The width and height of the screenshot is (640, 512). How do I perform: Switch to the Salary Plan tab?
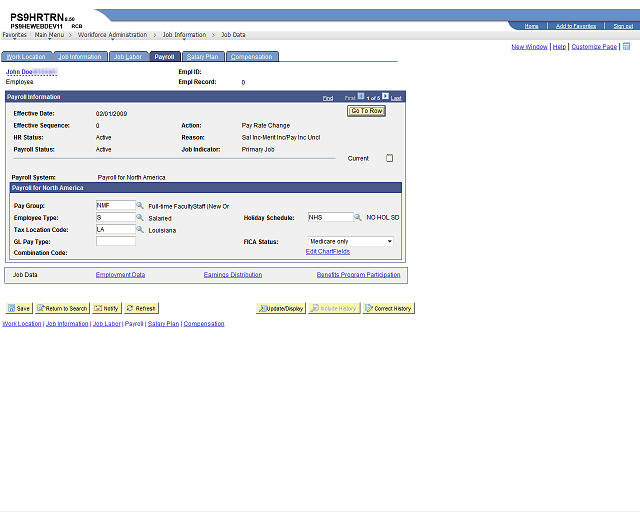[x=203, y=57]
